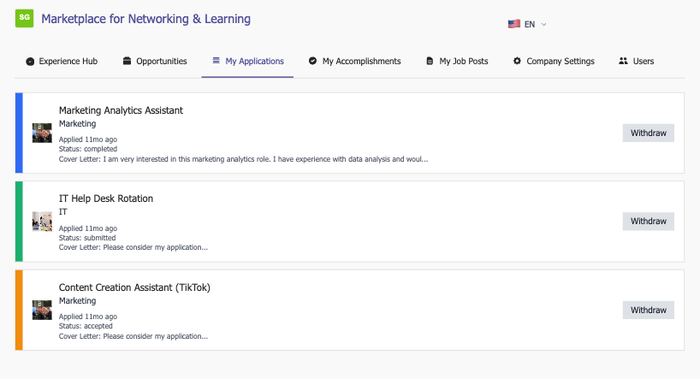Click the Opportunities briefcase icon

pos(127,61)
